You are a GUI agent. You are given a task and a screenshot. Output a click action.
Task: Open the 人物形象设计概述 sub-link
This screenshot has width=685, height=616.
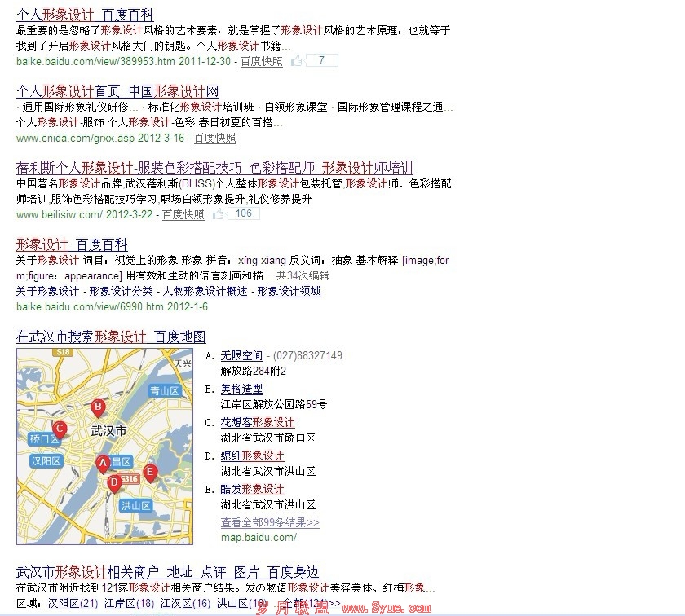(x=205, y=291)
